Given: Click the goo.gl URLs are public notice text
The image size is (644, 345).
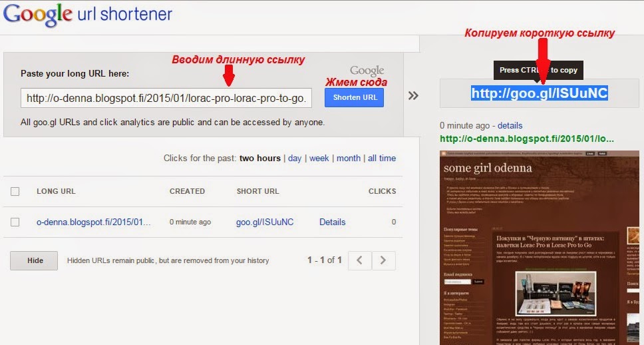Looking at the screenshot, I should click(x=172, y=122).
